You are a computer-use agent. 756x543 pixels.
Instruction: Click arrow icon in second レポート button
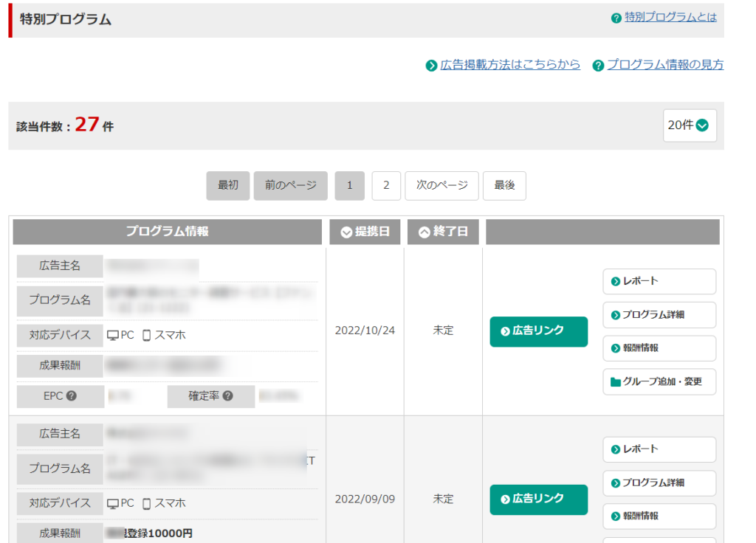pos(615,450)
